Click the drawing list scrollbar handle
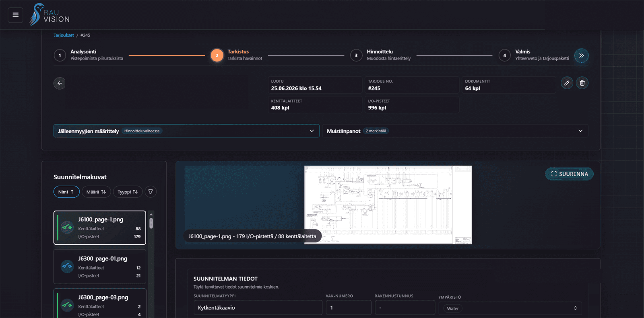Image resolution: width=644 pixels, height=318 pixels. (x=151, y=223)
